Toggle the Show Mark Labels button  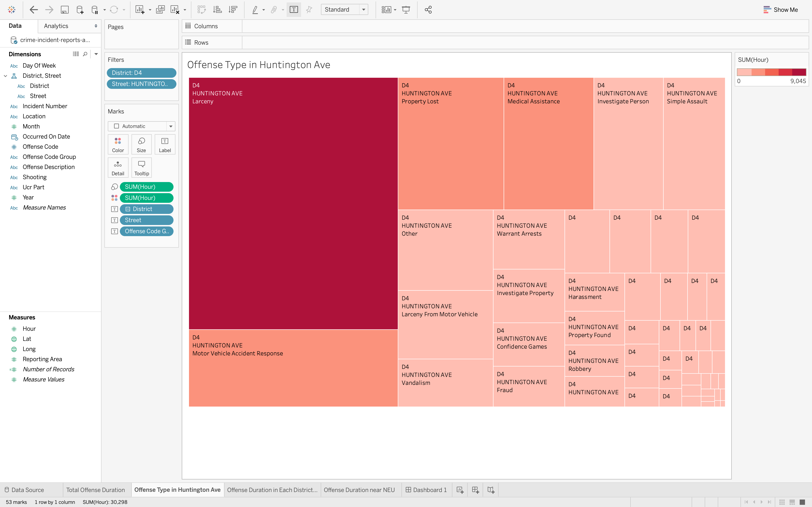294,10
